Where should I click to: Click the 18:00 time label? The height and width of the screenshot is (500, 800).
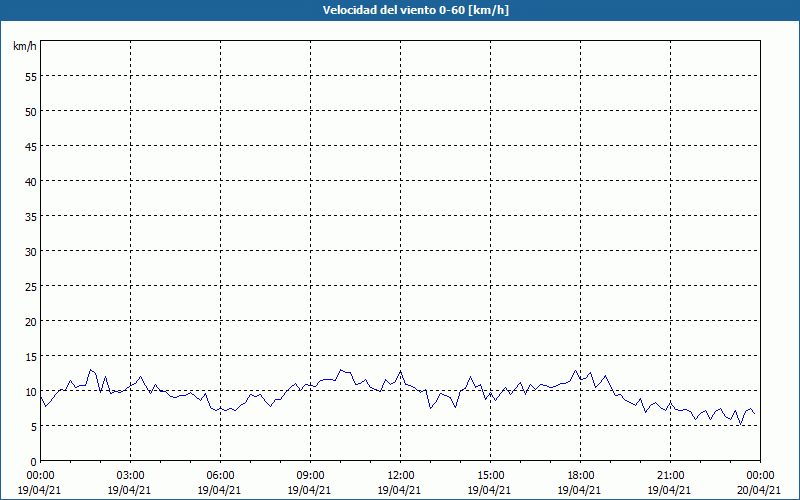(580, 476)
